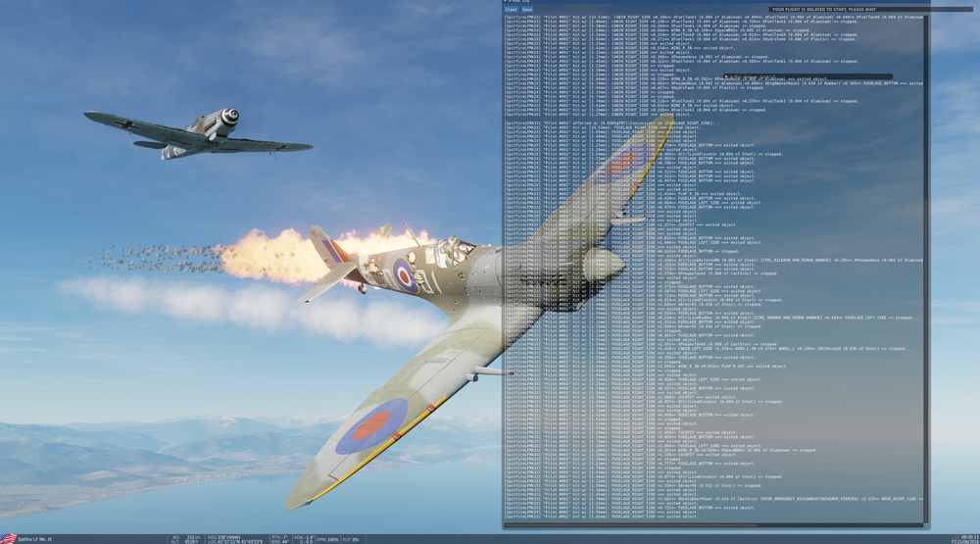Click the X-Ray Log vertical scrollbar
980x544 pixels.
[x=926, y=269]
